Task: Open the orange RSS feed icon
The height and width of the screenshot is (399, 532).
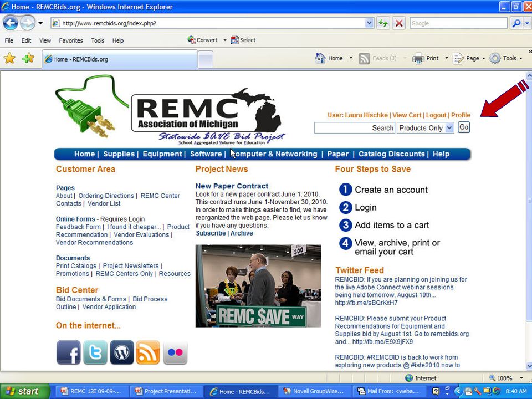Action: pyautogui.click(x=148, y=352)
